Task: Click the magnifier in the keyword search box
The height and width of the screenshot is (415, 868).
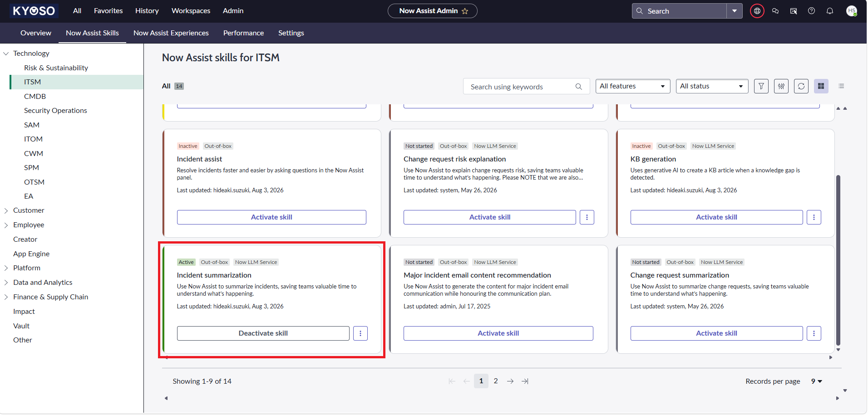Action: click(579, 87)
